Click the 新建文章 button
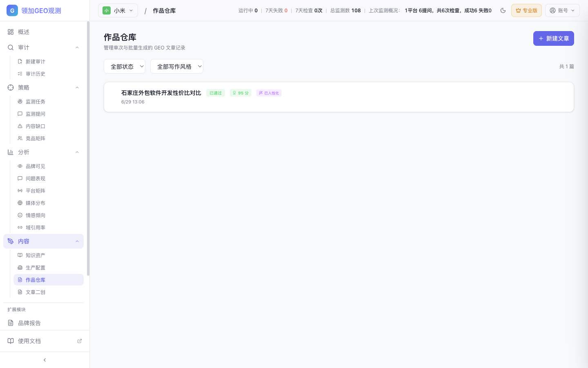This screenshot has width=588, height=368. [x=554, y=38]
